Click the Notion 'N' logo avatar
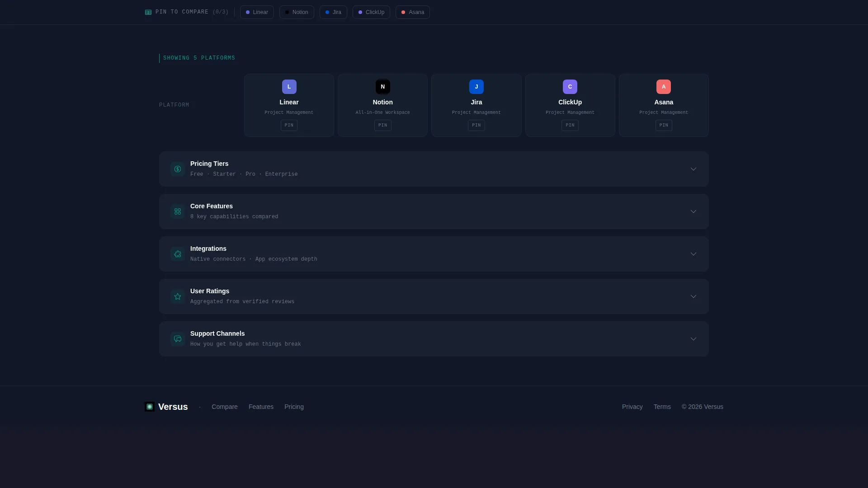The image size is (868, 488). click(x=383, y=87)
